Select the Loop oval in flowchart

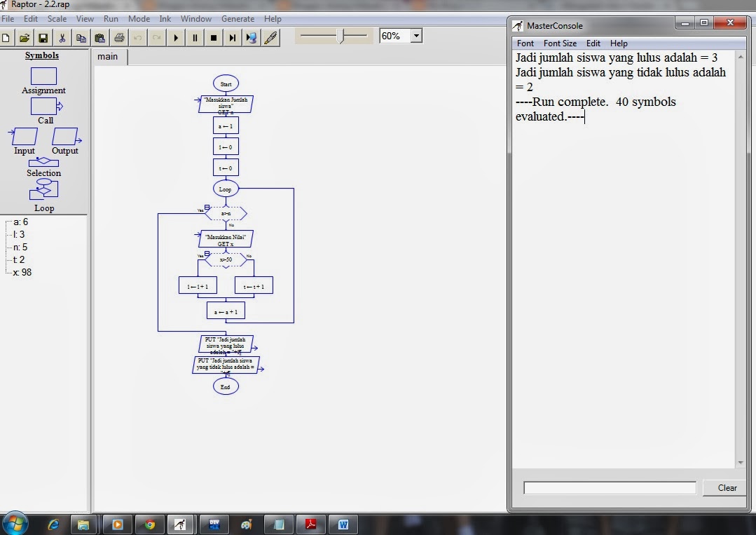(226, 189)
